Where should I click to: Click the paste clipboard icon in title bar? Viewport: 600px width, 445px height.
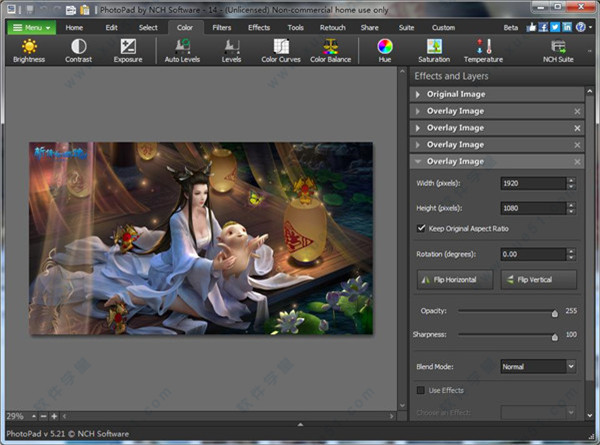[85, 10]
